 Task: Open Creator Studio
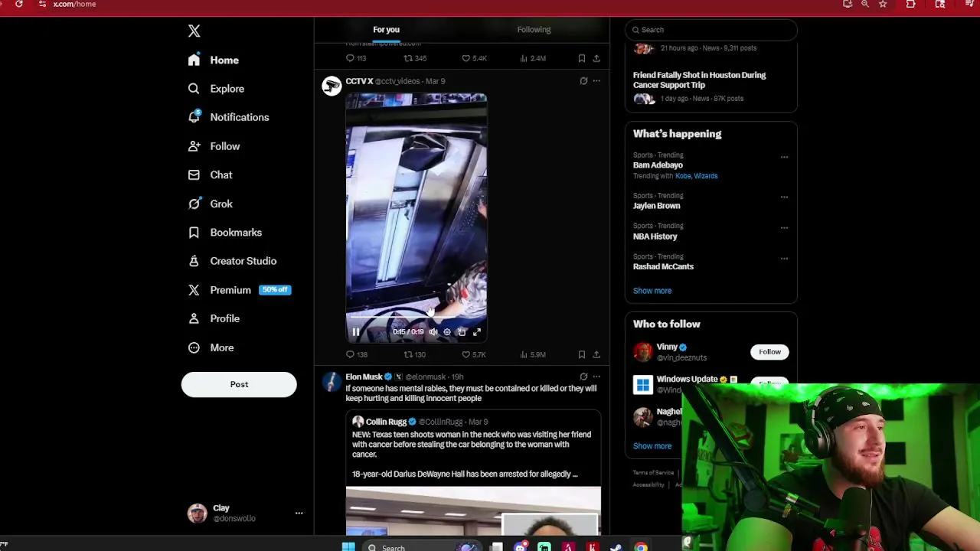point(233,261)
